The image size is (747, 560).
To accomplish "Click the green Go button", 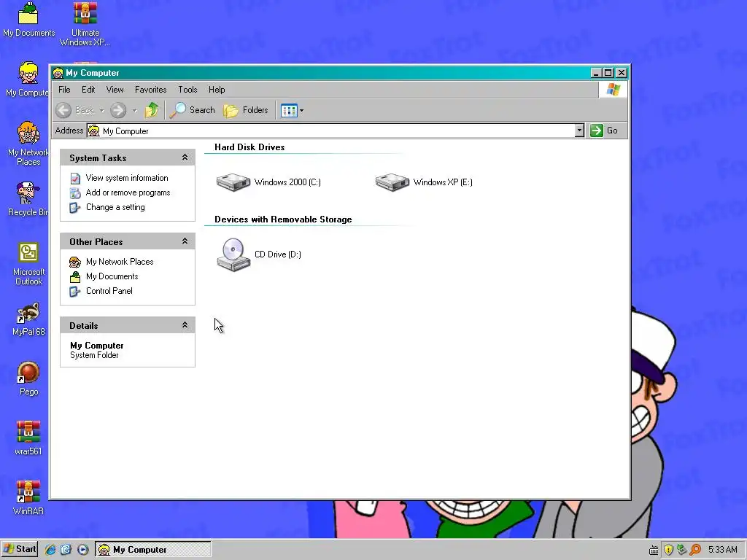I will [604, 131].
